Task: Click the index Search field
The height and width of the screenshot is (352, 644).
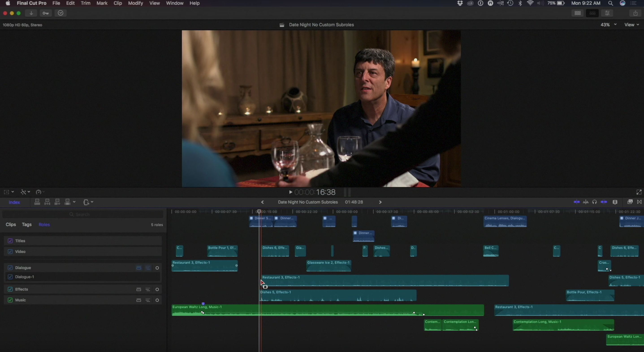Action: 83,214
